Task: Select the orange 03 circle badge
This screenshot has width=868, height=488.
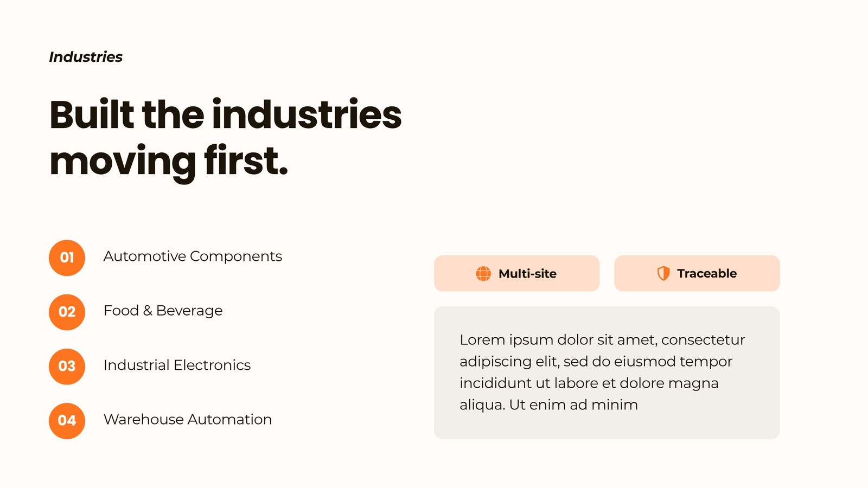Action: pyautogui.click(x=67, y=367)
